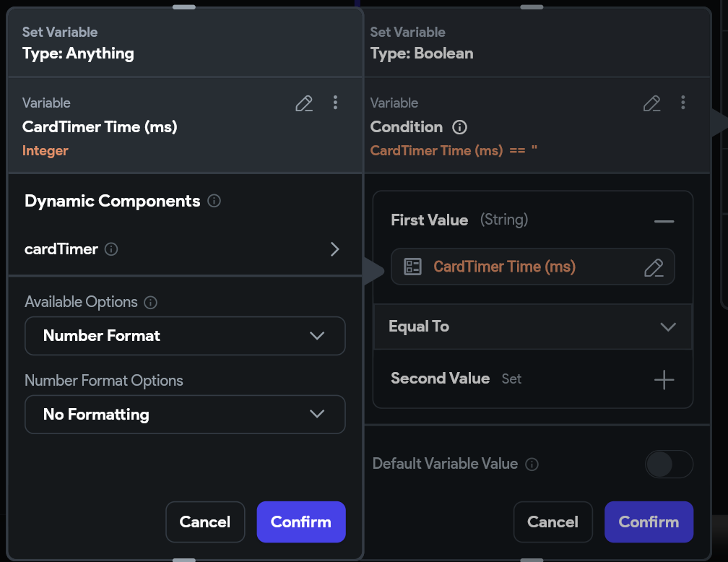Click the CardTimer Time variable chip

tap(520, 267)
